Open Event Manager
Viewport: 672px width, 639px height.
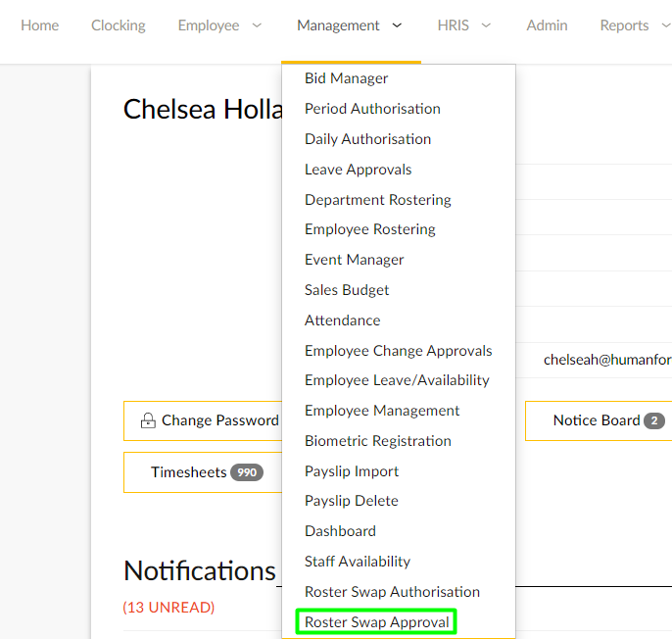tap(354, 260)
